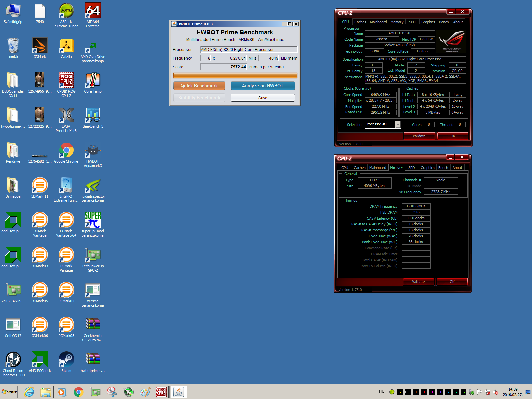Viewport: 532px width, 399px height.
Task: Open Graphics tab in upper CPU-Z window
Action: click(428, 22)
